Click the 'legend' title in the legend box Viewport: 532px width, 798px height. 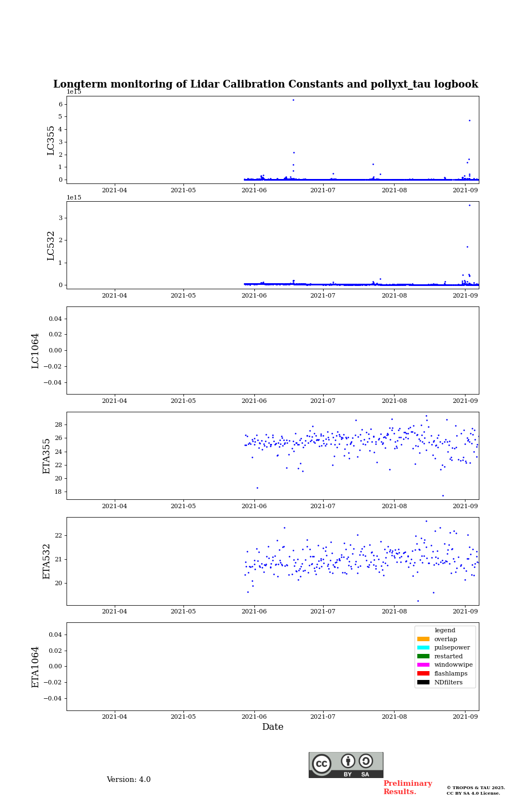(x=445, y=630)
